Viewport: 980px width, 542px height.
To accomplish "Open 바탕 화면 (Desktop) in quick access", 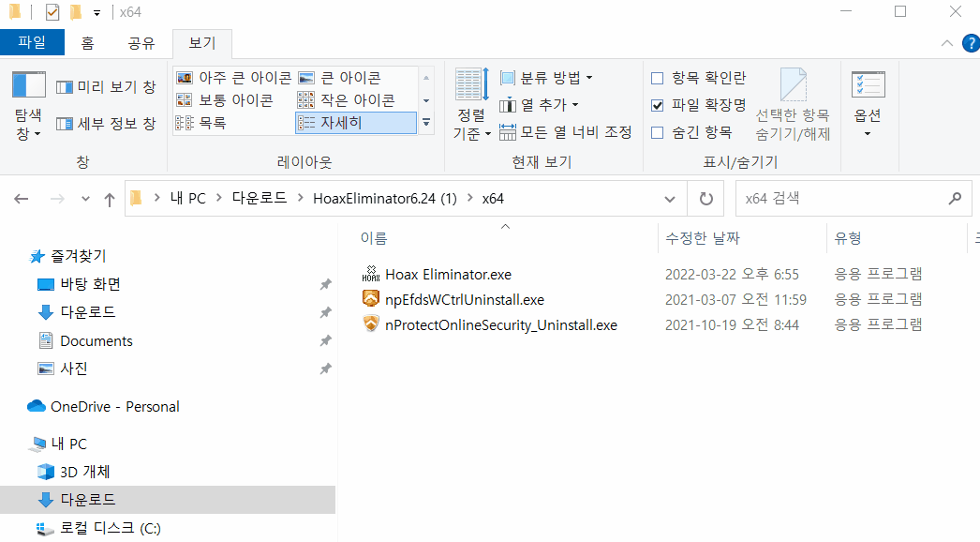I will click(90, 284).
